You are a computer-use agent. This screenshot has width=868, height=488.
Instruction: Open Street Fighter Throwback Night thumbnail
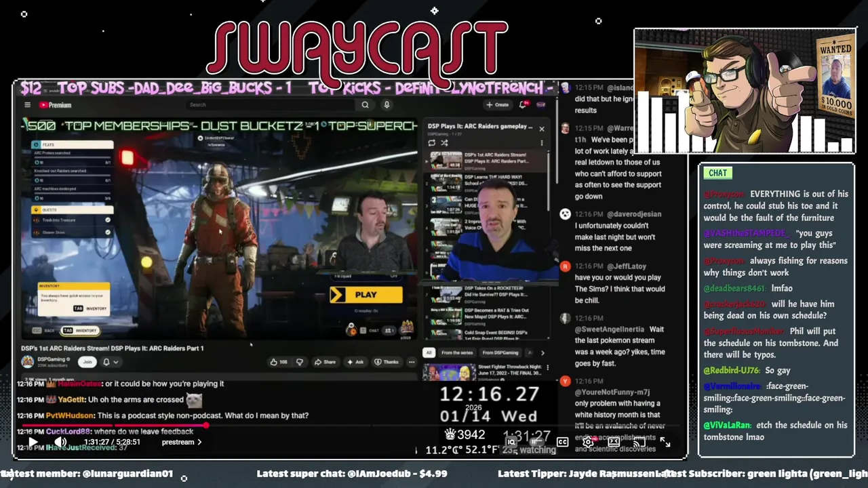(x=449, y=373)
